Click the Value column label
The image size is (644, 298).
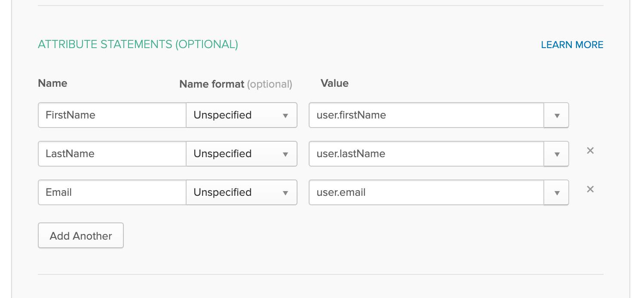tap(334, 83)
